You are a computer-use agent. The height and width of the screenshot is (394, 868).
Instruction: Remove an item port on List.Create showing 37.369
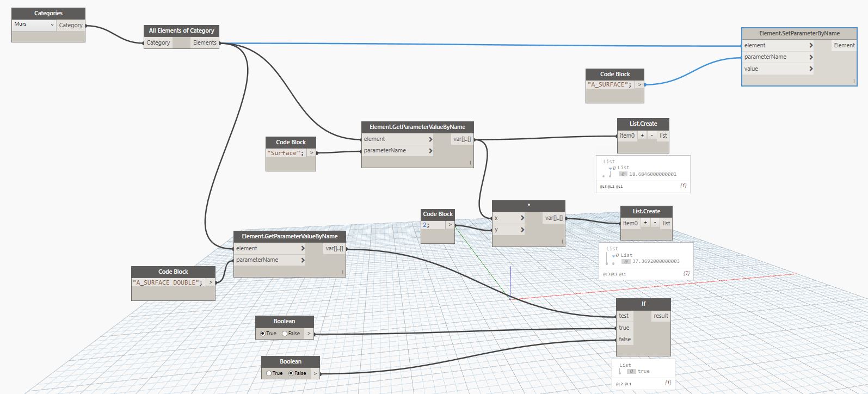point(655,223)
